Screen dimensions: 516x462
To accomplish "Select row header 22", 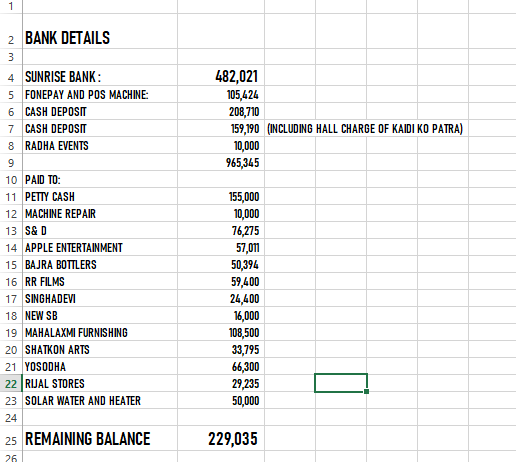I will [11, 383].
